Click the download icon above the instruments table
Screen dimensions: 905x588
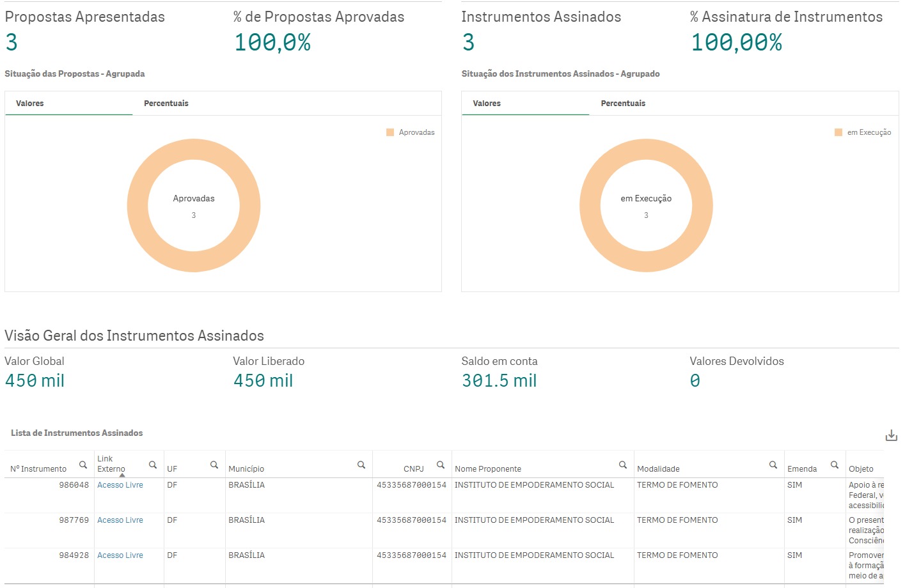[891, 436]
